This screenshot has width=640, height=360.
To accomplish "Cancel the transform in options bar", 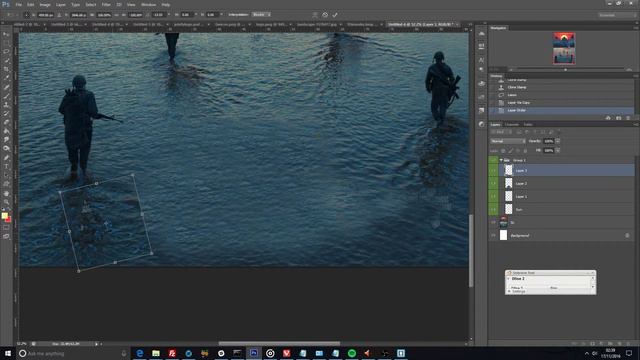I will 325,15.
